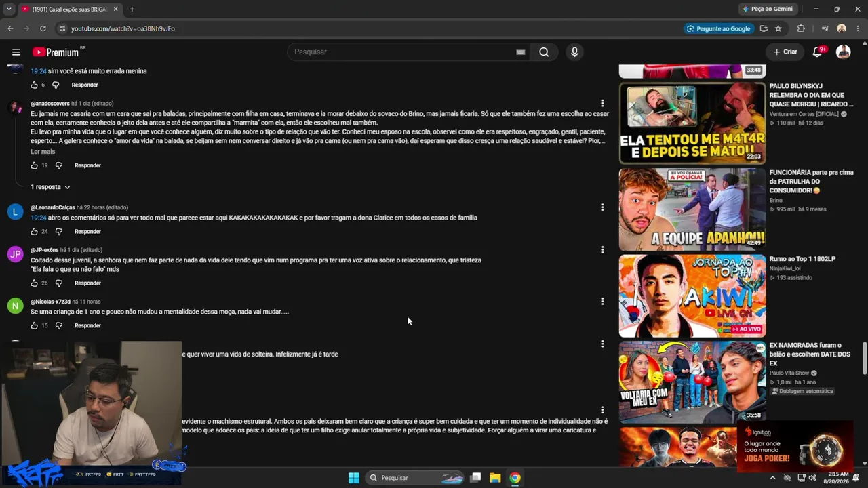The height and width of the screenshot is (488, 868).
Task: Open a new browser tab
Action: tap(132, 9)
